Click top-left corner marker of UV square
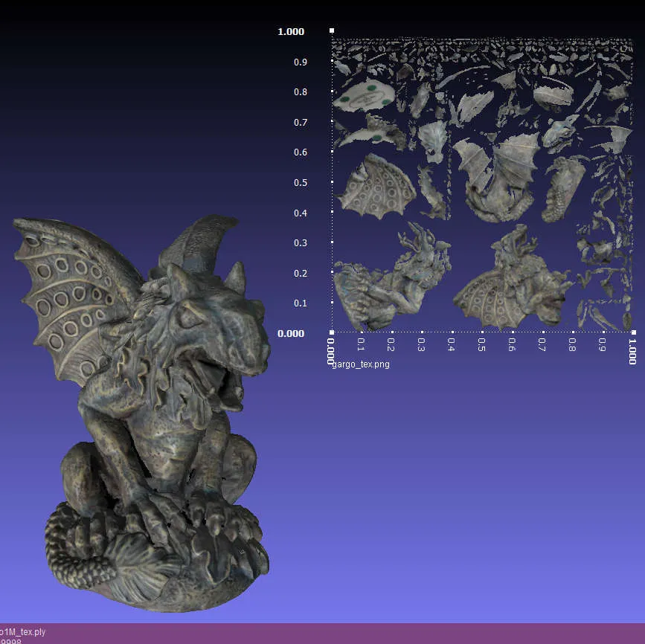Screen dimensions: 645x644 [332, 30]
